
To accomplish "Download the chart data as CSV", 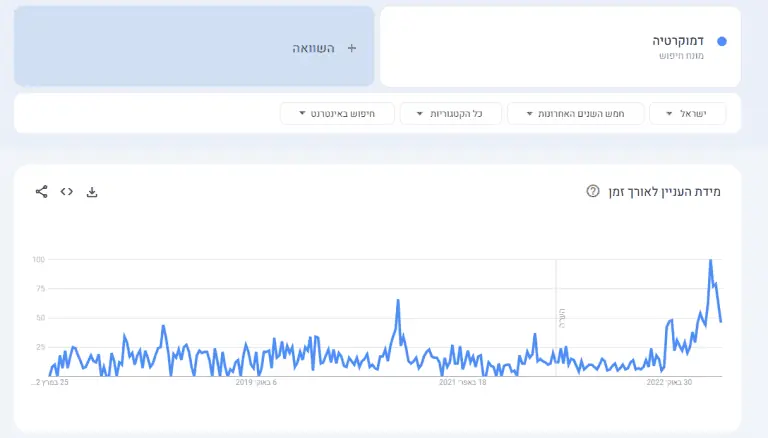I will pos(92,192).
